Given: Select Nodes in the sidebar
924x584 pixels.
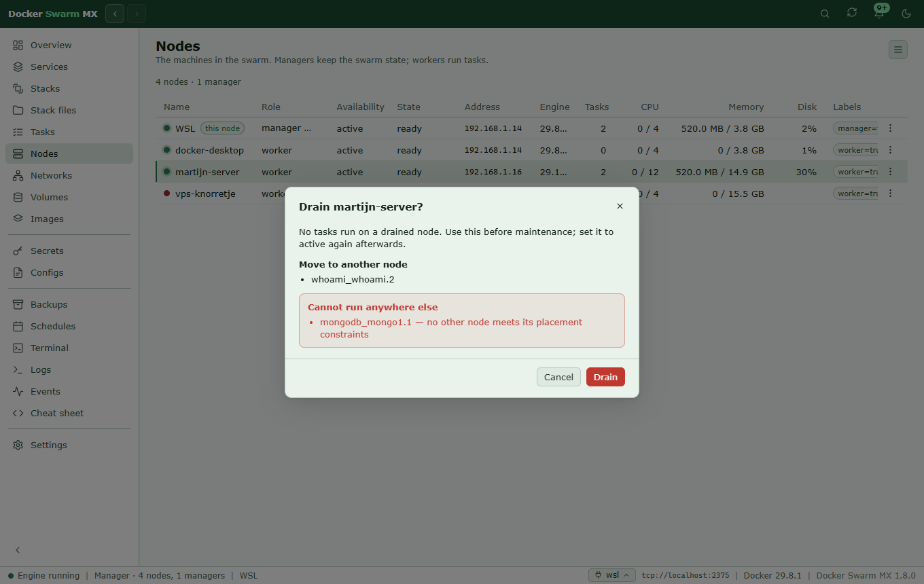Looking at the screenshot, I should [x=69, y=153].
